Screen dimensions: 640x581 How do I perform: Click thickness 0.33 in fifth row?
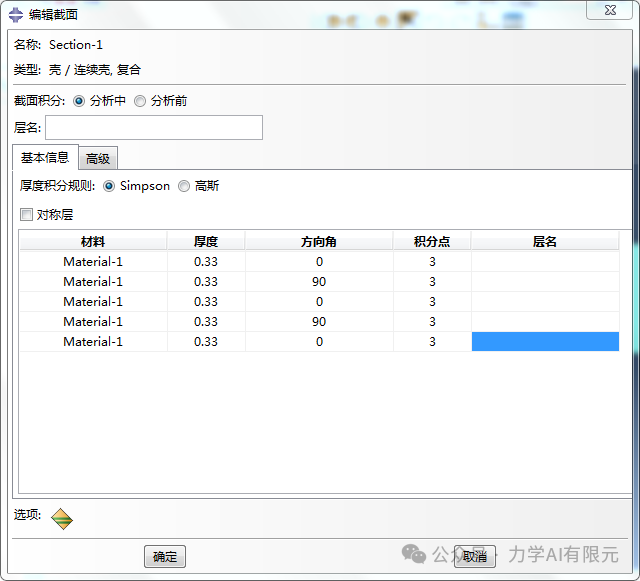206,342
